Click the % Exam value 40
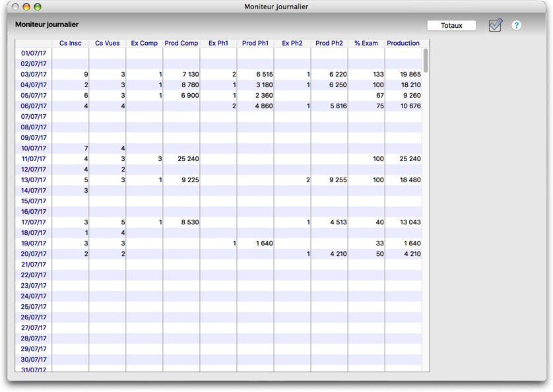This screenshot has height=392, width=553. click(x=380, y=222)
